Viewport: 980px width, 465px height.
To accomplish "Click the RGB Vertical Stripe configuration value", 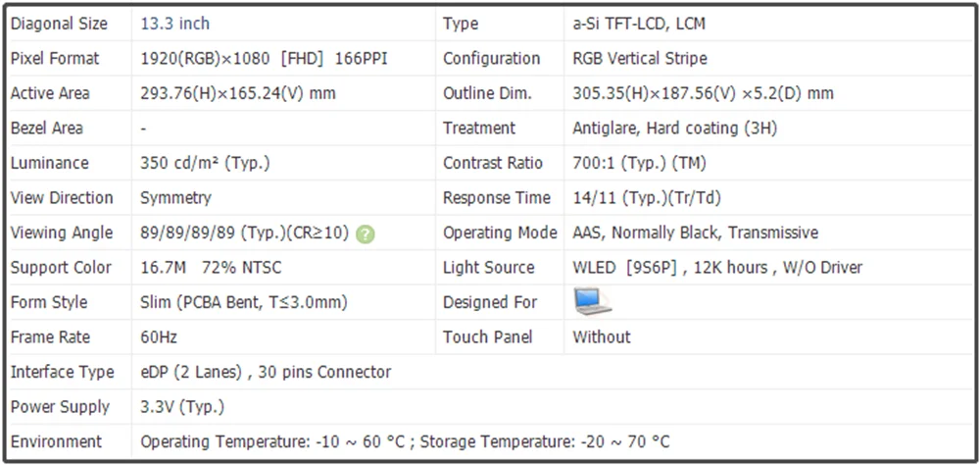I will (x=640, y=59).
